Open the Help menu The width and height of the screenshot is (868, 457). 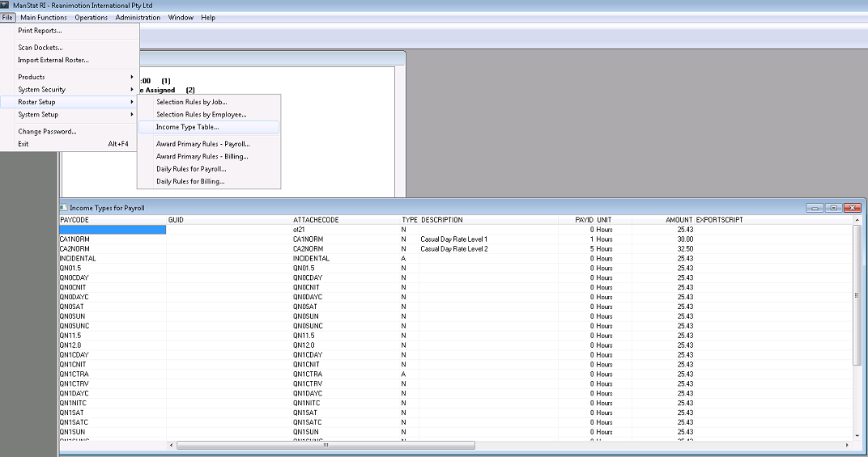[208, 18]
